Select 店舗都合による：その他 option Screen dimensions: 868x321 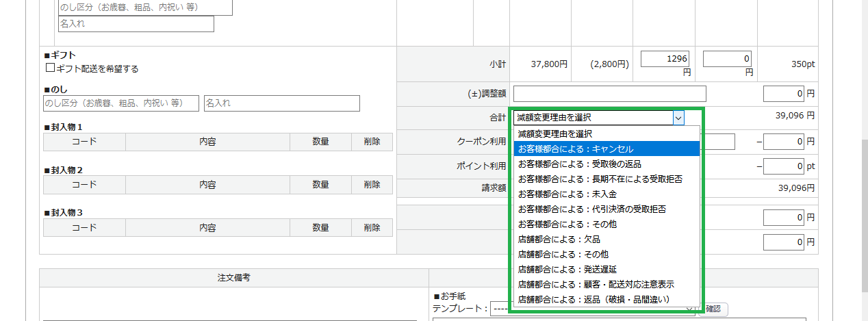(606, 255)
